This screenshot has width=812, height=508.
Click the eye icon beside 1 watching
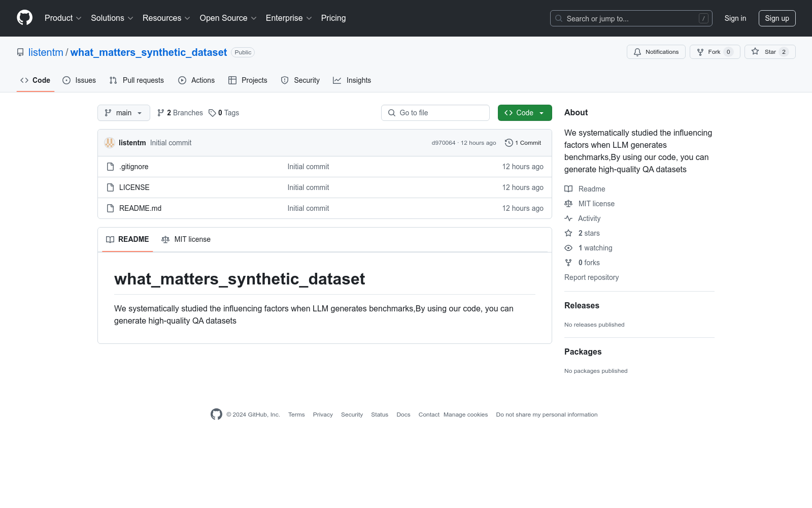[568, 248]
